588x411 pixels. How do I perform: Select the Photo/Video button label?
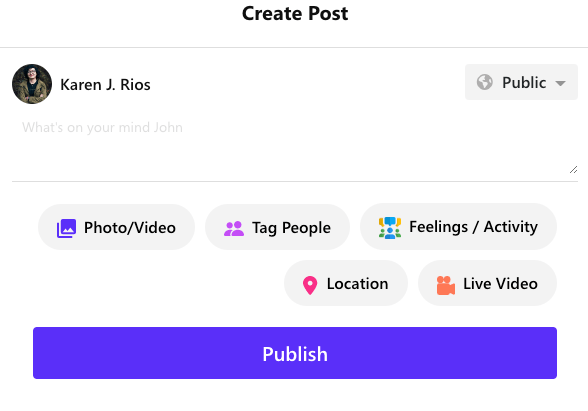tap(130, 228)
